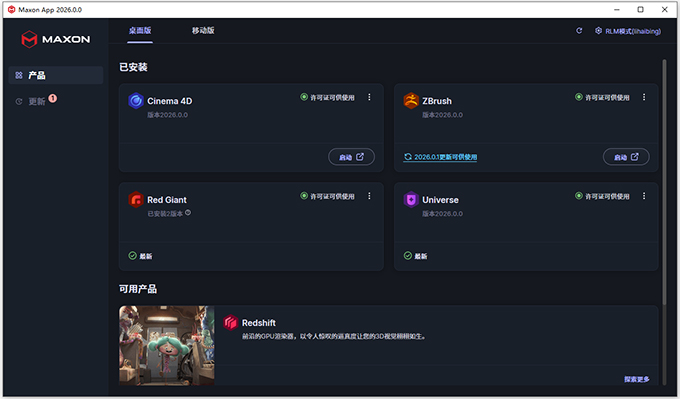Click the info icon beside Red Giant versions
Screen dimensions: 680x399
pos(188,213)
